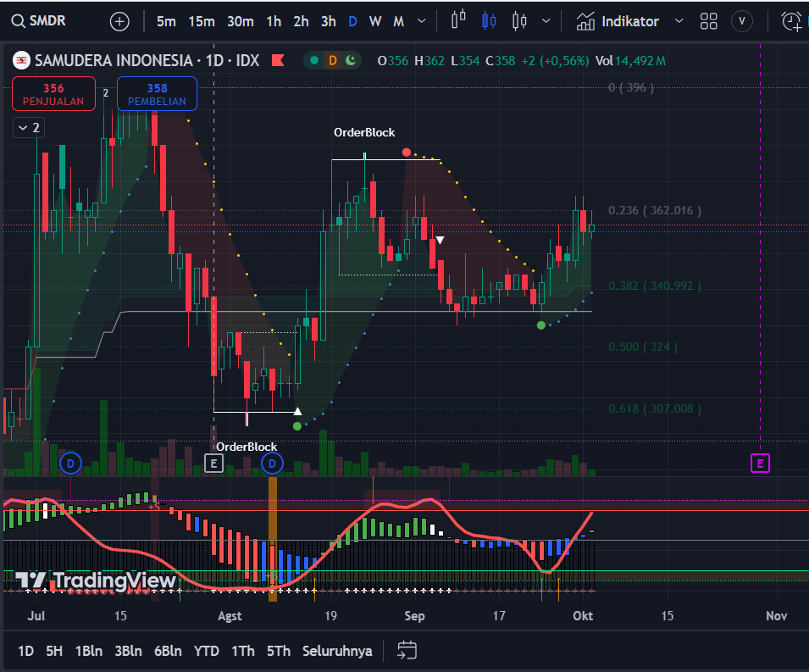Choose the blue candles chart style

[489, 20]
